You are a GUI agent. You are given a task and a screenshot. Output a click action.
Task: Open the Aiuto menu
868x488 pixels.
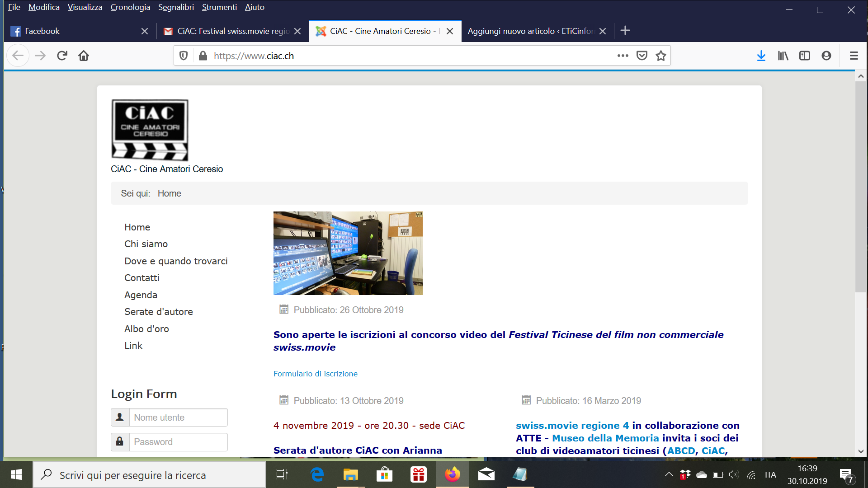pyautogui.click(x=255, y=7)
